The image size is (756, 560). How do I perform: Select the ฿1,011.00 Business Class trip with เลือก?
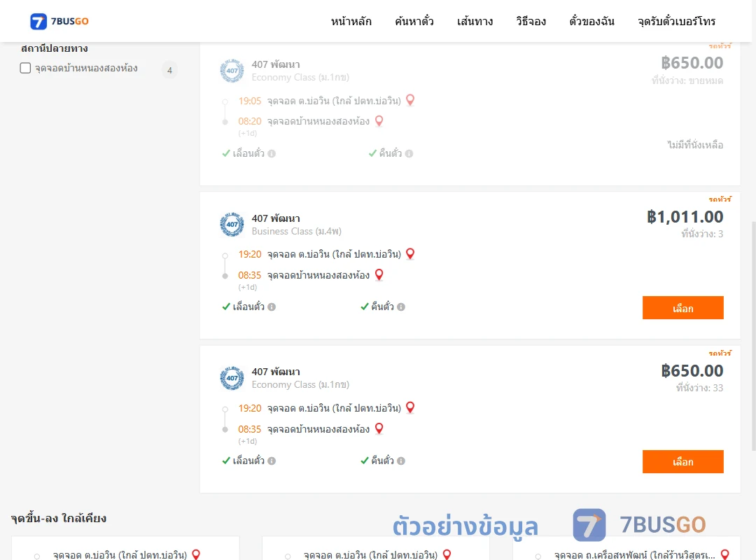click(682, 308)
